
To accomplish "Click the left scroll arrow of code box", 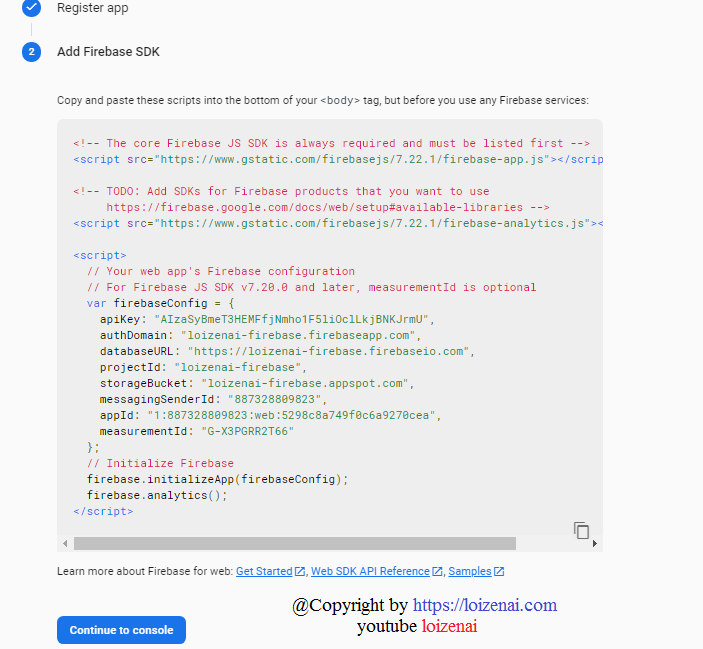I will coord(65,544).
